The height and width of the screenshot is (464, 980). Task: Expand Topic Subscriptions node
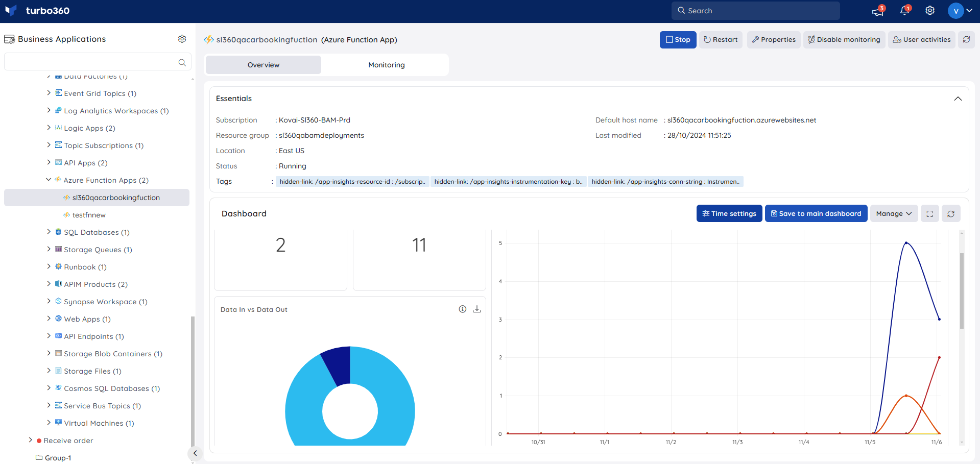point(49,145)
